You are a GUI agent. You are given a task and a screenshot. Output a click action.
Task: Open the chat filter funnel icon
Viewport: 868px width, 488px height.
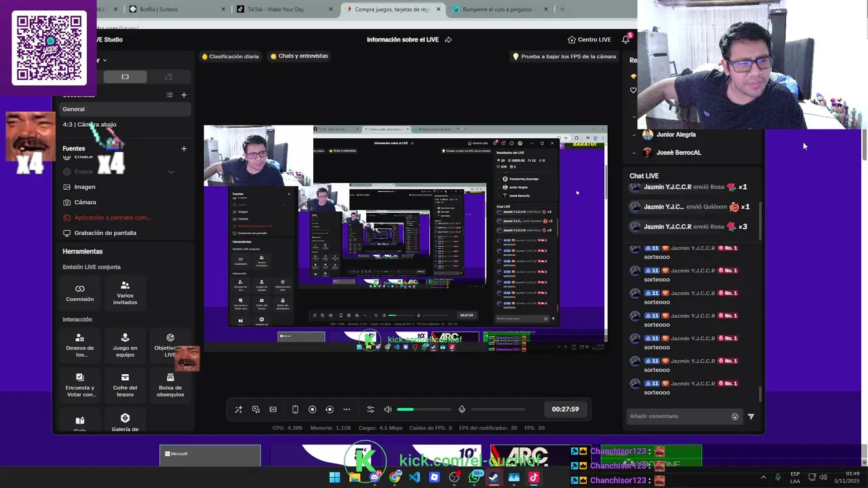coord(751,417)
